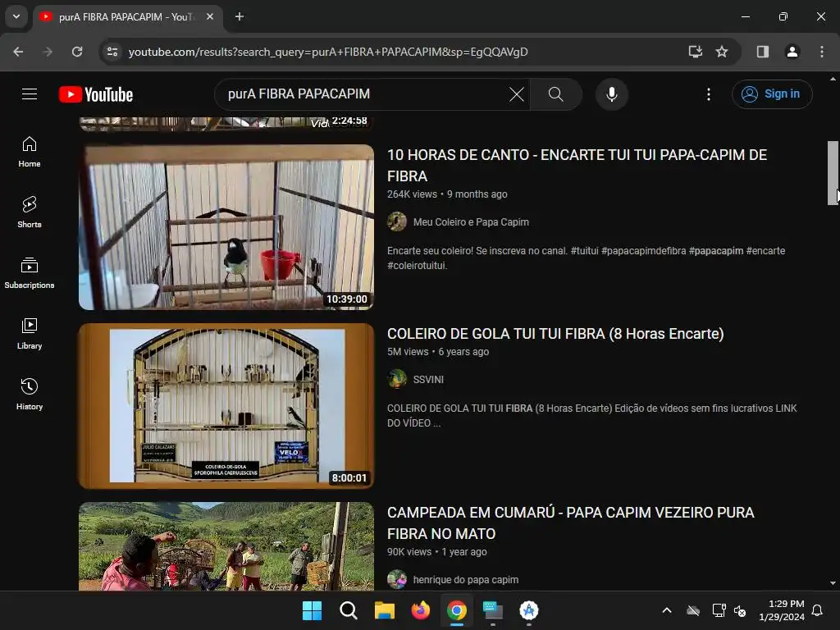Click the SSVINI channel avatar

(x=397, y=379)
